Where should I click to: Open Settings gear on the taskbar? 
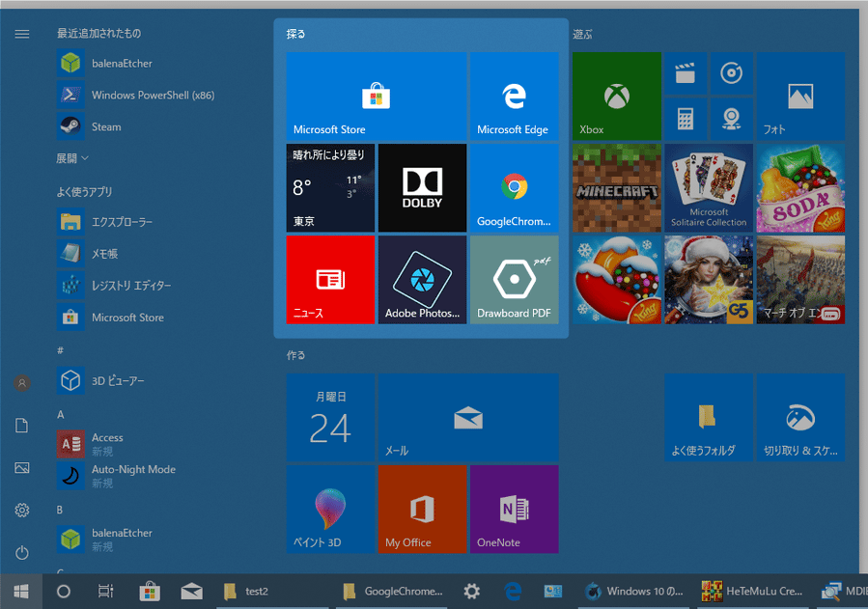471,592
